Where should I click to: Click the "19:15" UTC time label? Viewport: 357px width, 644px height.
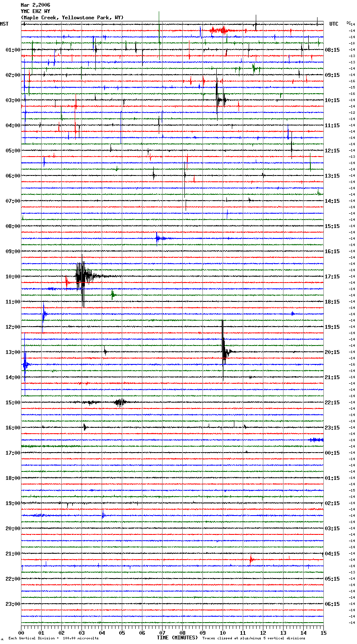coord(332,327)
